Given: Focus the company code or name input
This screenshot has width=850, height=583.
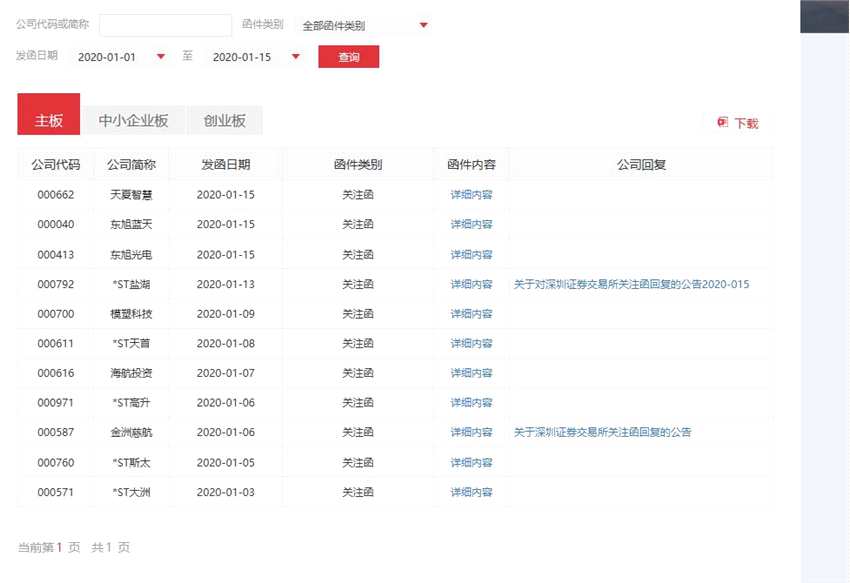Looking at the screenshot, I should tap(165, 25).
